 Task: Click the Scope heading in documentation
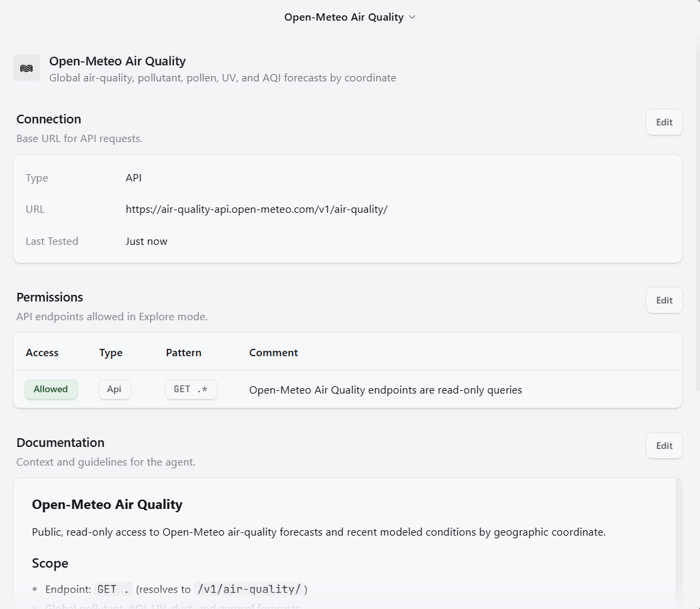(50, 564)
